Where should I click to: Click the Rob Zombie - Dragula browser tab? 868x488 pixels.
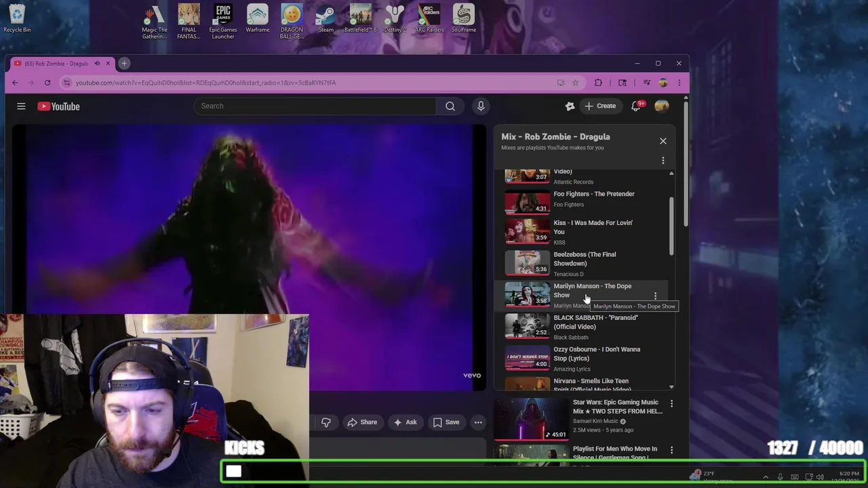(57, 64)
